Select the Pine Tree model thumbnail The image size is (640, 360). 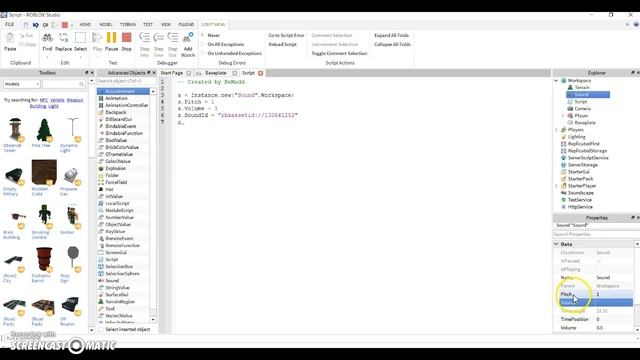point(43,130)
